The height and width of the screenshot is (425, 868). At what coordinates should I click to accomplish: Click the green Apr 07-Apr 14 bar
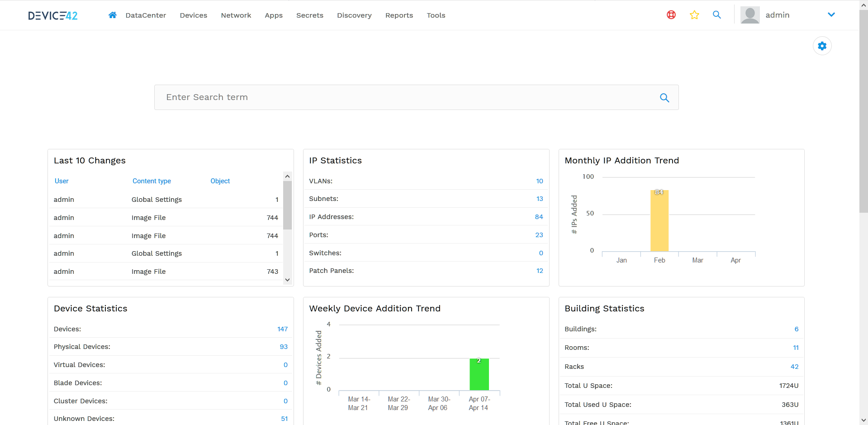click(479, 374)
